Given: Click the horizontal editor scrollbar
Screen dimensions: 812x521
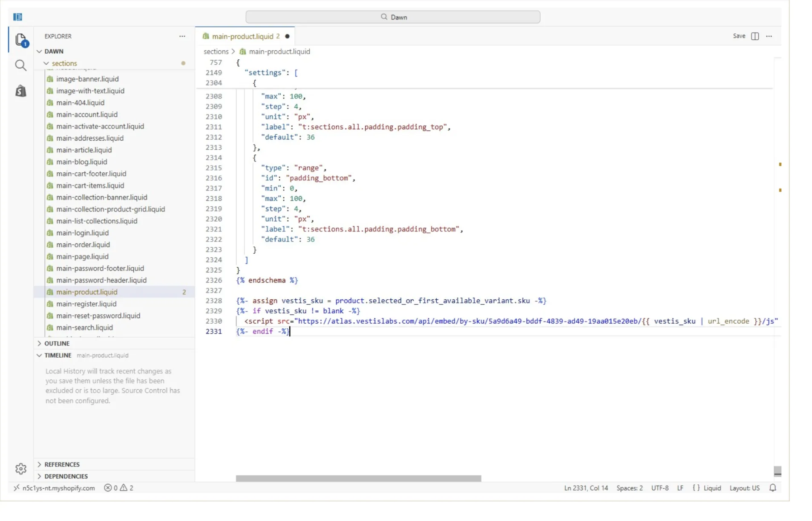Looking at the screenshot, I should [x=358, y=478].
